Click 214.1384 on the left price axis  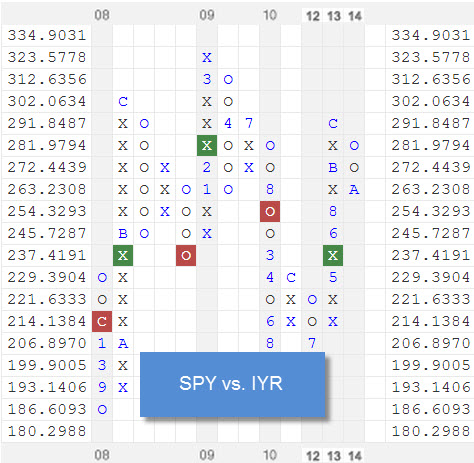47,321
